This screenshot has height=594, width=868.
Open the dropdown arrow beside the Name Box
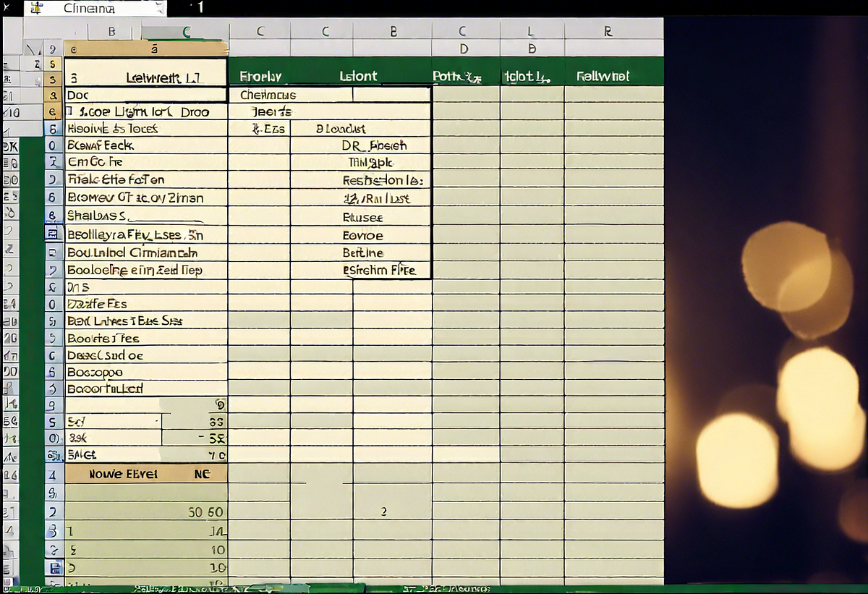[x=161, y=8]
